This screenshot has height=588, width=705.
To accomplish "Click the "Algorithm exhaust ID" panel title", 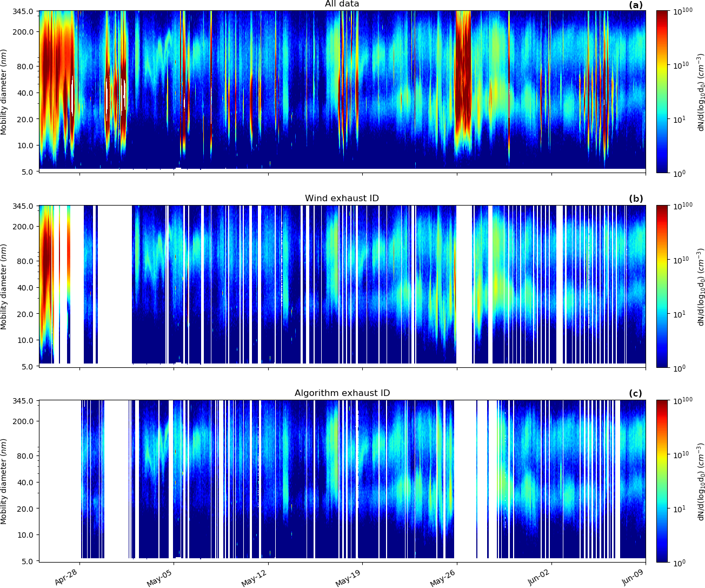I will (342, 393).
